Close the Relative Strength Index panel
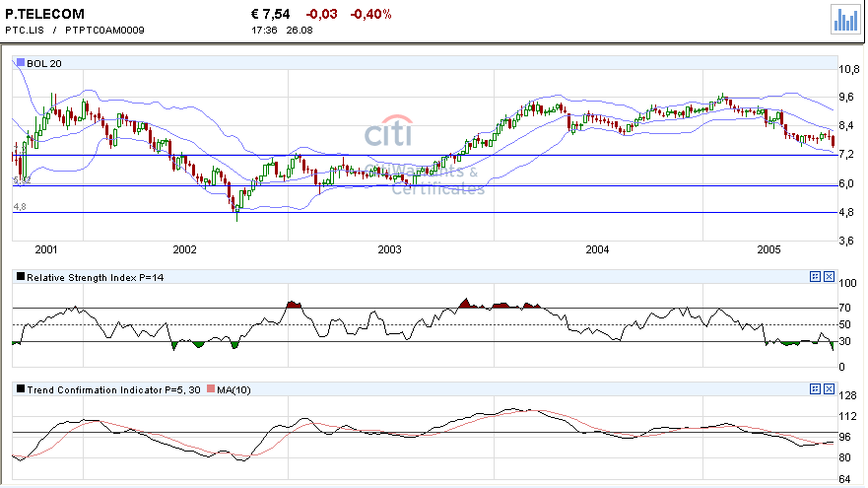Screen dimensions: 868x488 (x=829, y=276)
